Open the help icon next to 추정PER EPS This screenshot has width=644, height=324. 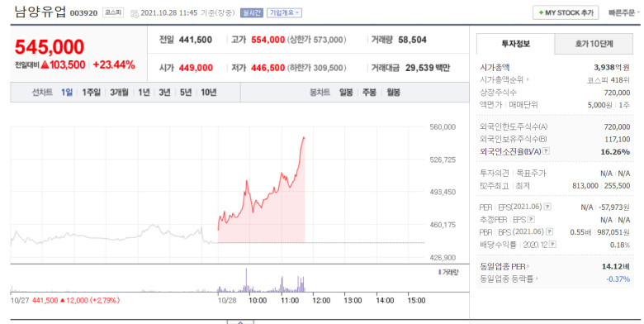[531, 220]
